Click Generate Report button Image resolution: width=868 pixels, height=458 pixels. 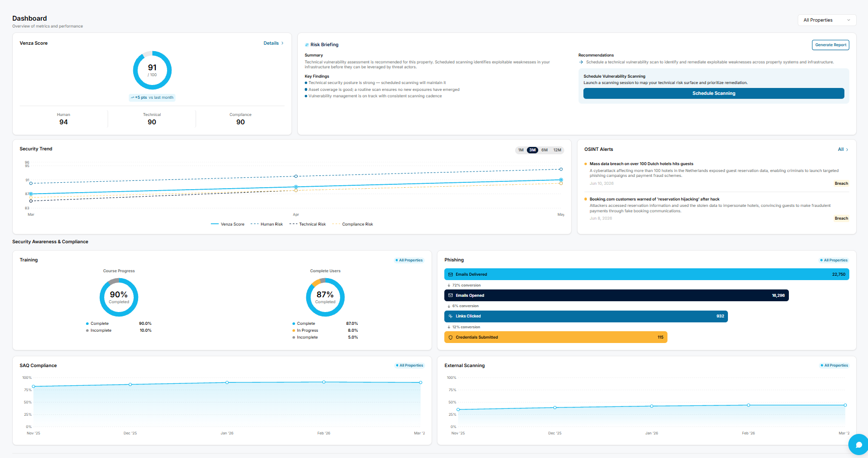[x=831, y=45]
